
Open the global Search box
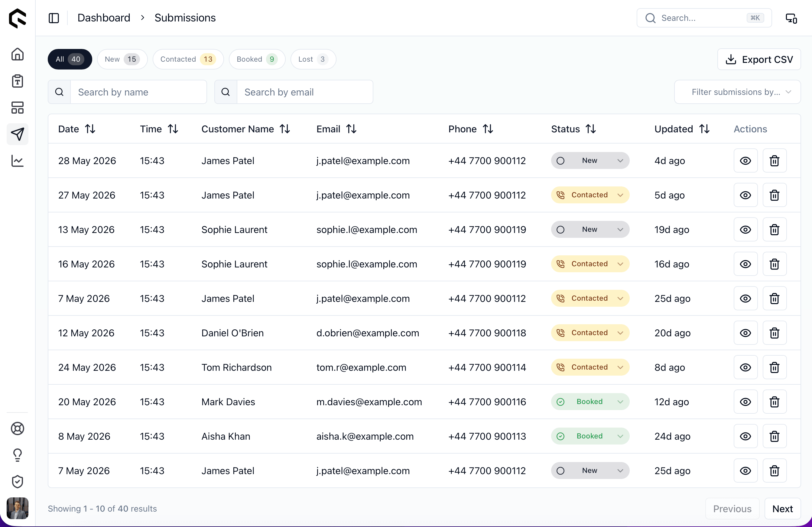tap(704, 18)
